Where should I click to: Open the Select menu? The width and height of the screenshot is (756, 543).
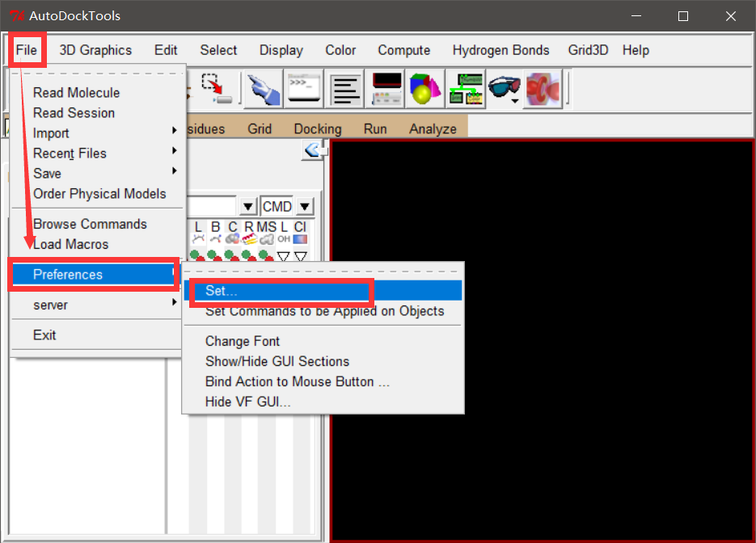coord(218,50)
